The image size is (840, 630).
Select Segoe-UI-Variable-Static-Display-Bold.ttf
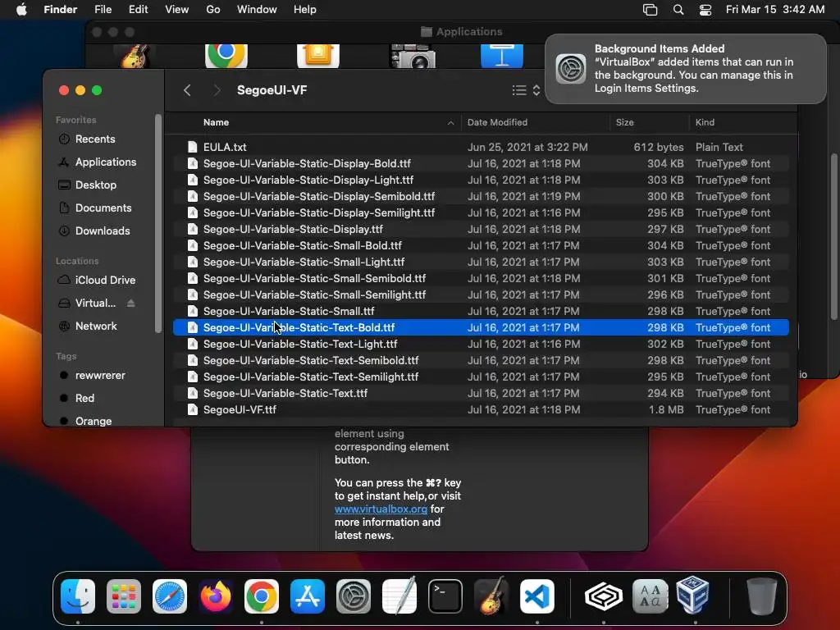point(481,163)
